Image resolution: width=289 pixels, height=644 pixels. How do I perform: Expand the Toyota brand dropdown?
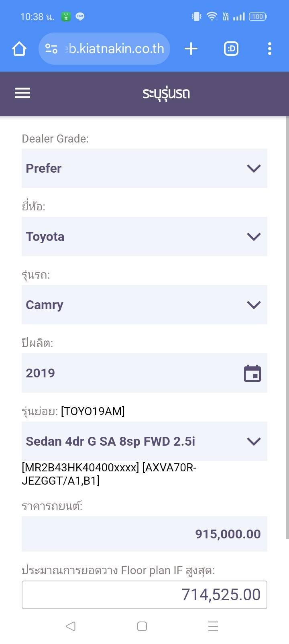tap(144, 236)
